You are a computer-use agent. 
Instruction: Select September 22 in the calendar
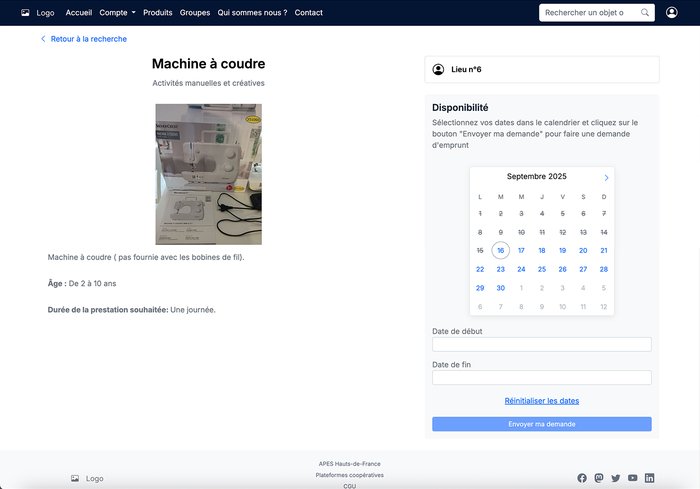[x=480, y=269]
